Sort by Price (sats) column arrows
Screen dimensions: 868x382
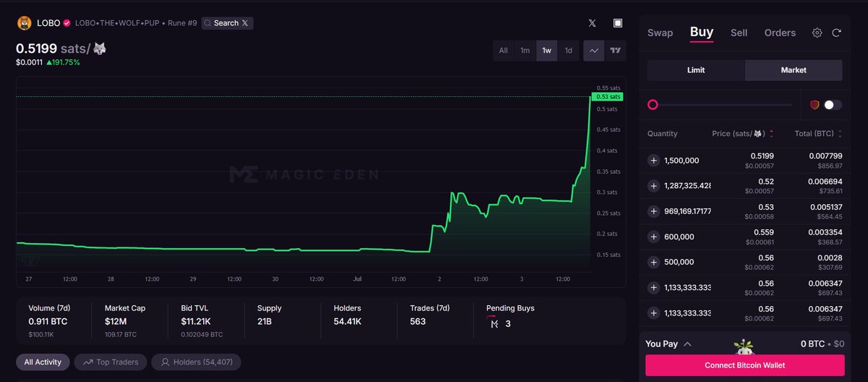coord(771,134)
